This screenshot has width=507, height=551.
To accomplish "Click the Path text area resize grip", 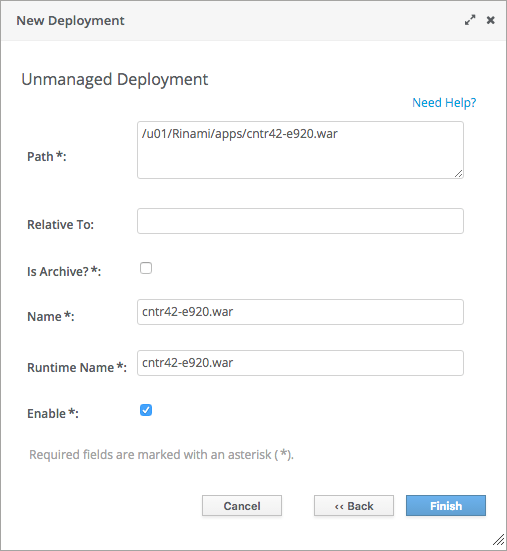I will click(x=459, y=174).
